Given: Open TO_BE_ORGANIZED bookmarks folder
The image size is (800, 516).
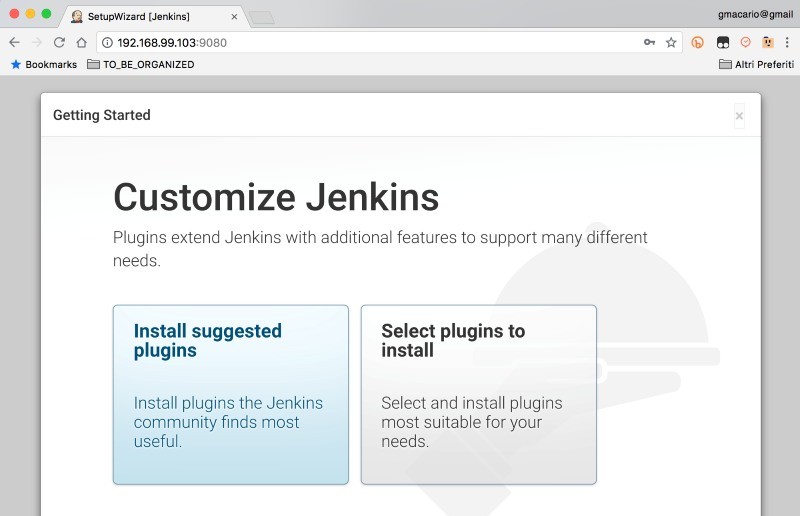Looking at the screenshot, I should pyautogui.click(x=141, y=64).
